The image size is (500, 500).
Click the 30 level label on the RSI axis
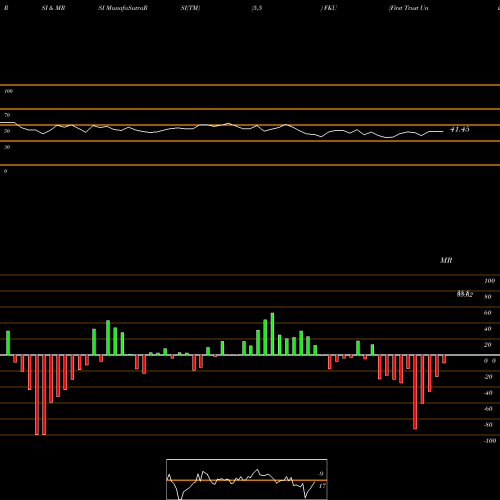click(7, 147)
